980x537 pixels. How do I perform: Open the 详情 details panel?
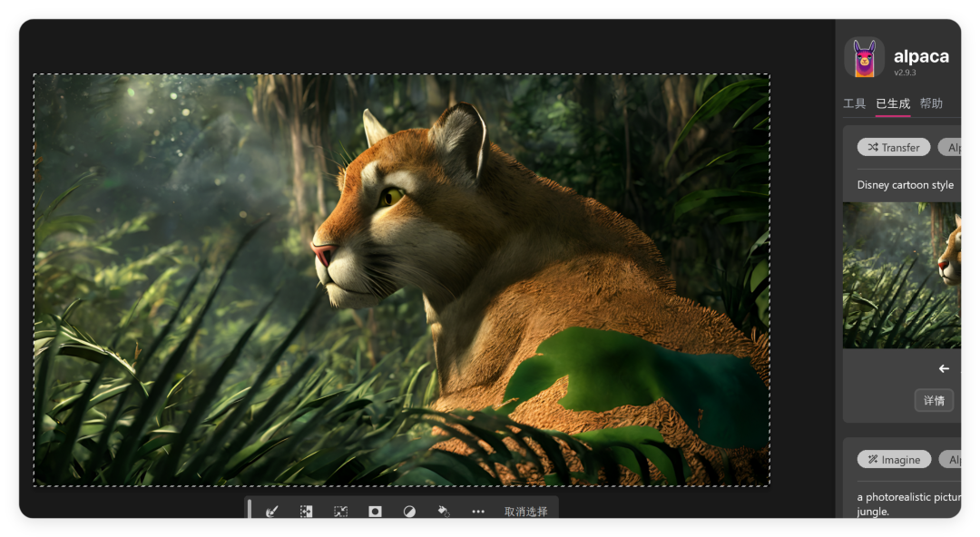(934, 400)
